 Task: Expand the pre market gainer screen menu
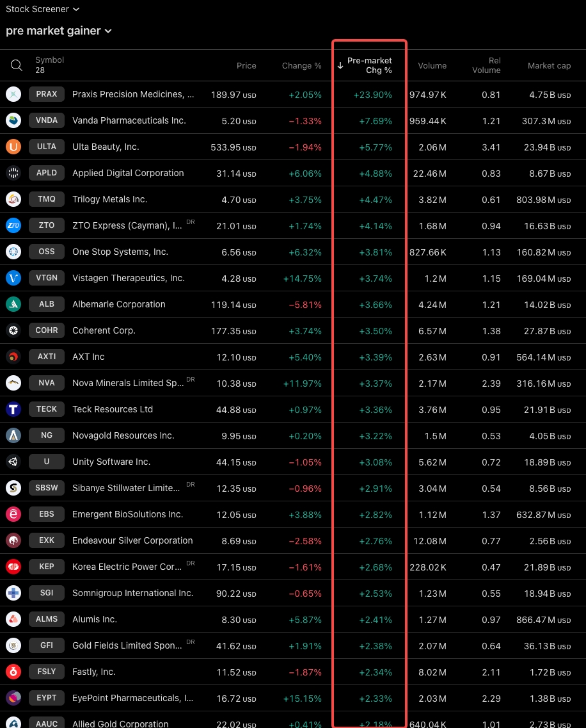pyautogui.click(x=59, y=31)
